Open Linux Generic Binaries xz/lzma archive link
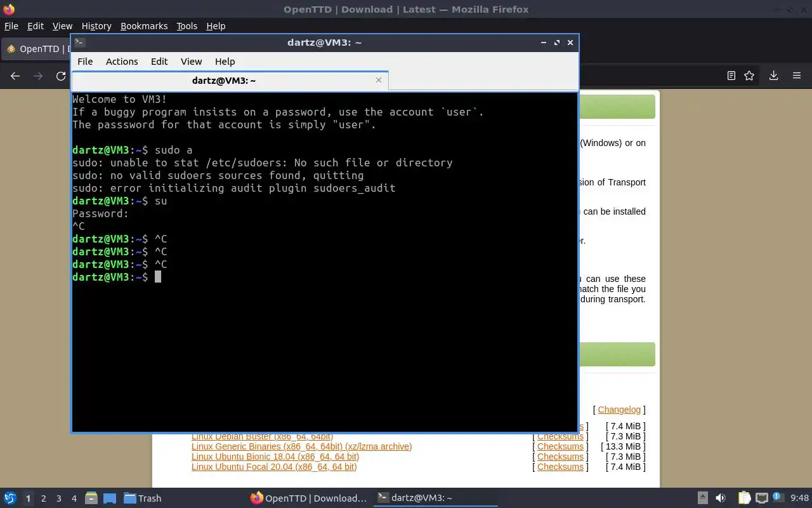This screenshot has height=508, width=812. [x=301, y=446]
